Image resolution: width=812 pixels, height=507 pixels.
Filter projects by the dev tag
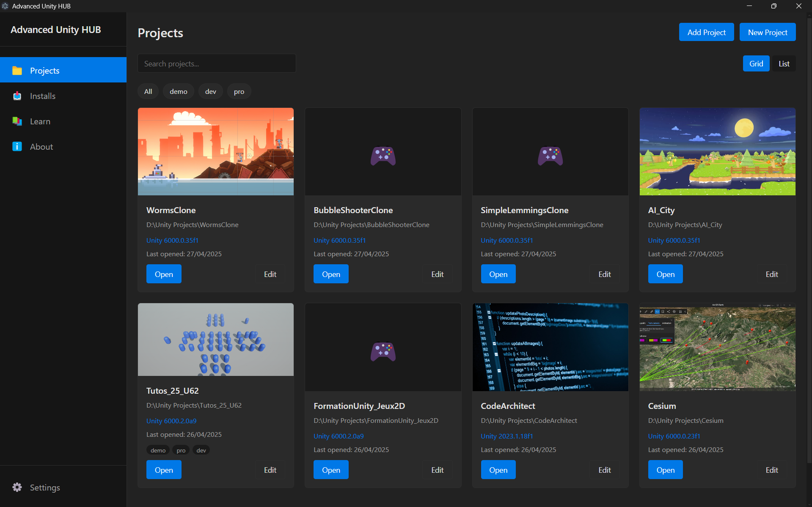pyautogui.click(x=211, y=91)
